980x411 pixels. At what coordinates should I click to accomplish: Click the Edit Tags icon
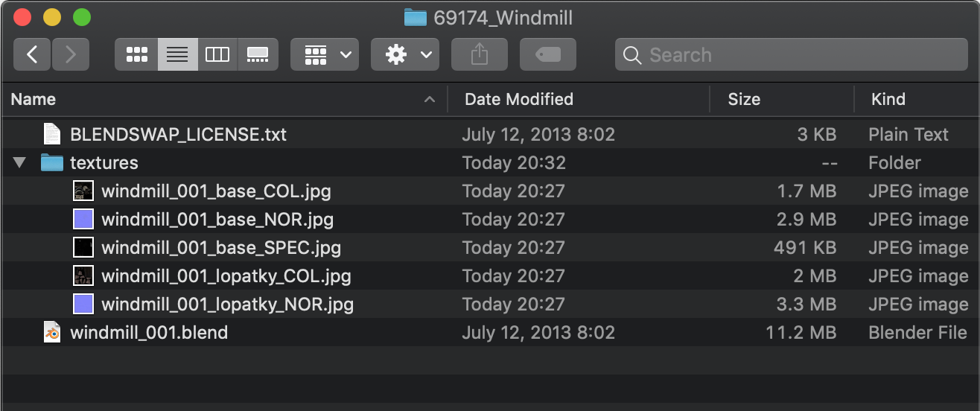547,54
